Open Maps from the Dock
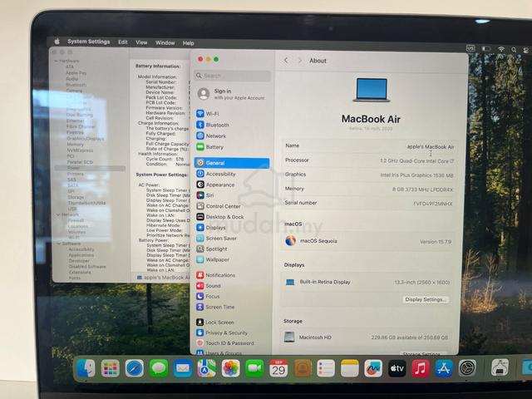This screenshot has height=399, width=532. [207, 368]
